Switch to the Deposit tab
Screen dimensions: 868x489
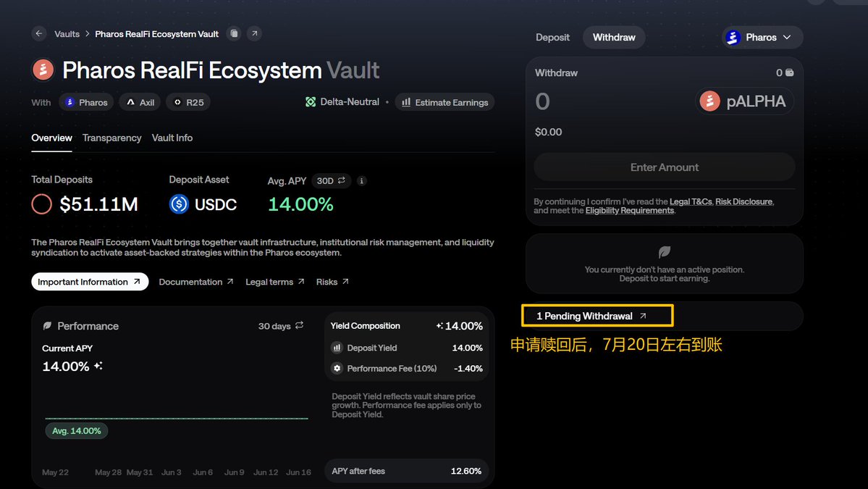click(552, 37)
